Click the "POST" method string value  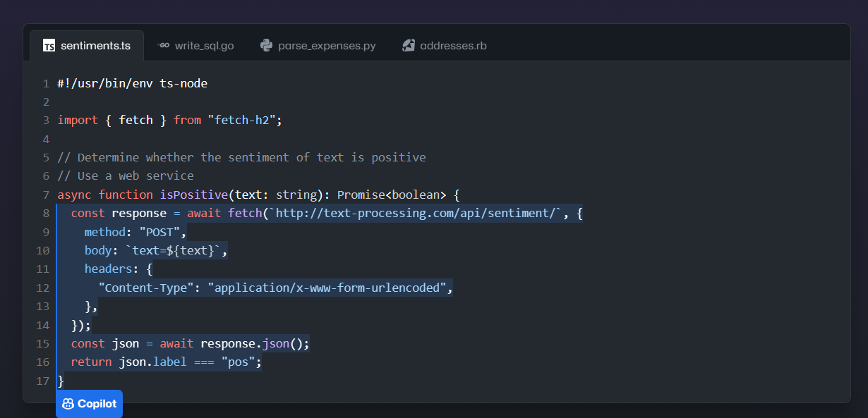[x=160, y=232]
